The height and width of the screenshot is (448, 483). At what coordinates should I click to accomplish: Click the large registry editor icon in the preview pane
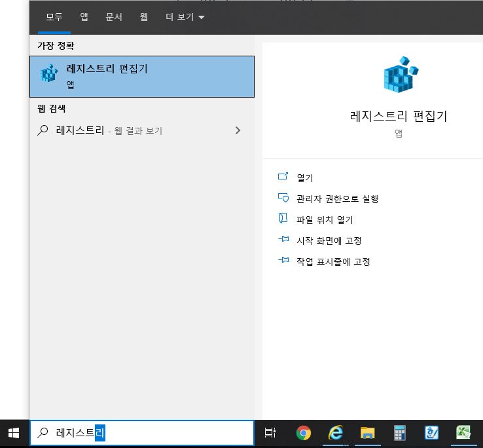[401, 74]
